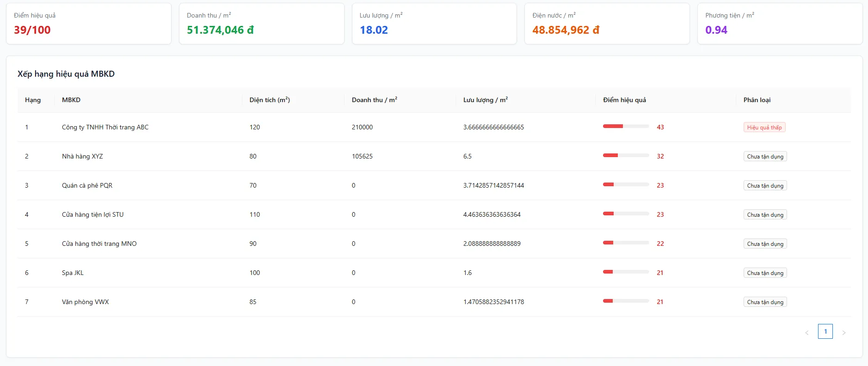
Task: Click the 48.854,962 đ utilities value
Action: click(566, 30)
